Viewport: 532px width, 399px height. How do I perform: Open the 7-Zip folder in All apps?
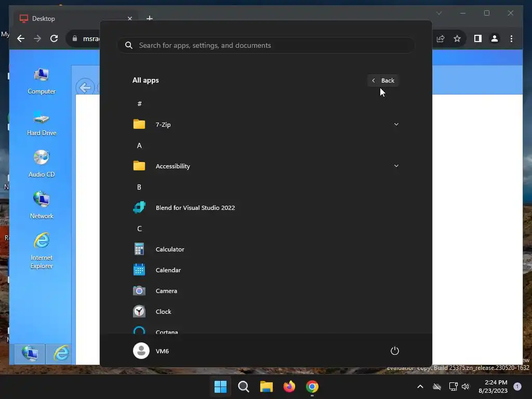tap(266, 125)
